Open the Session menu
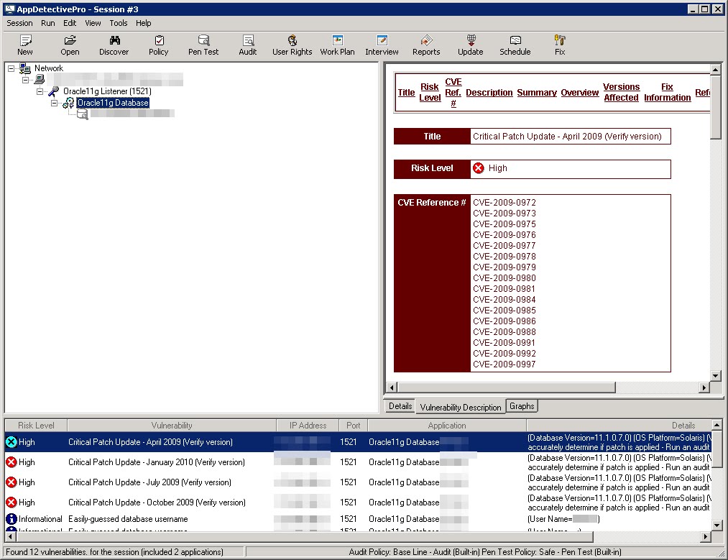Image resolution: width=728 pixels, height=560 pixels. [19, 23]
